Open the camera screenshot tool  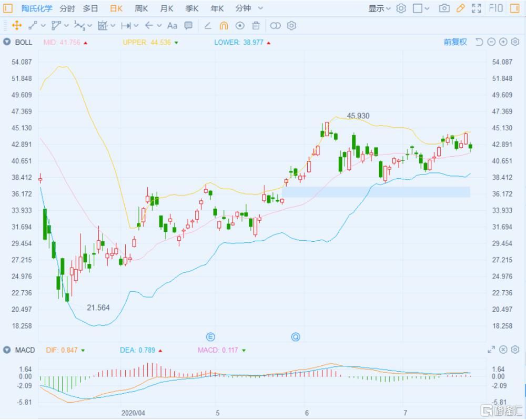click(x=444, y=8)
